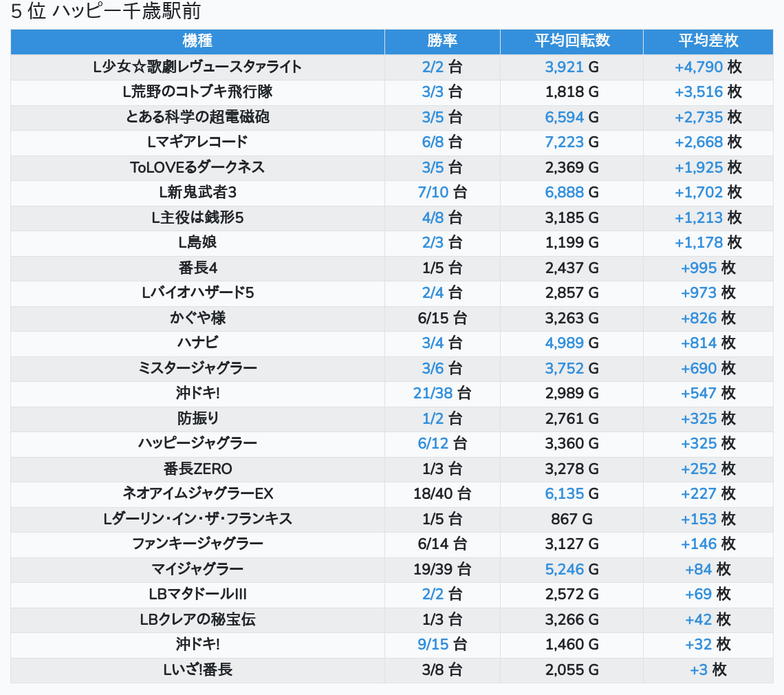
Task: Click the Lダーリン・イン・ザ・フランキス row name
Action: tap(197, 519)
